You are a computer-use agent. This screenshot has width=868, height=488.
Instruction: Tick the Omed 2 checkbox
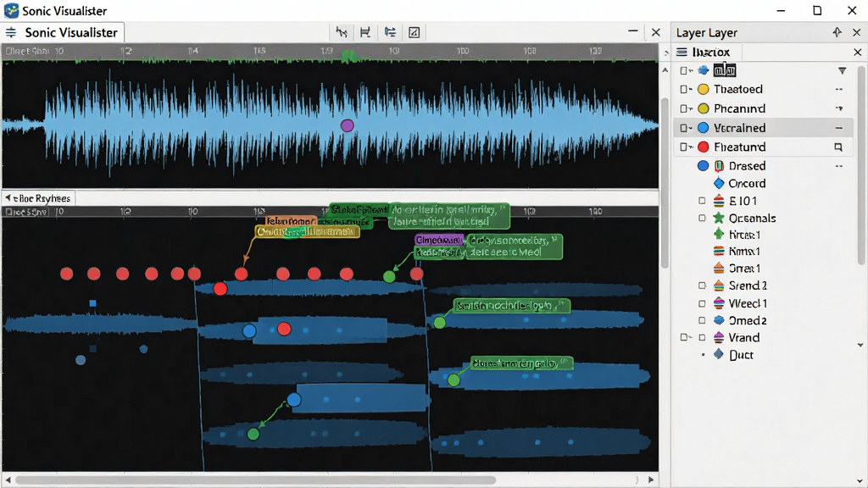(702, 320)
